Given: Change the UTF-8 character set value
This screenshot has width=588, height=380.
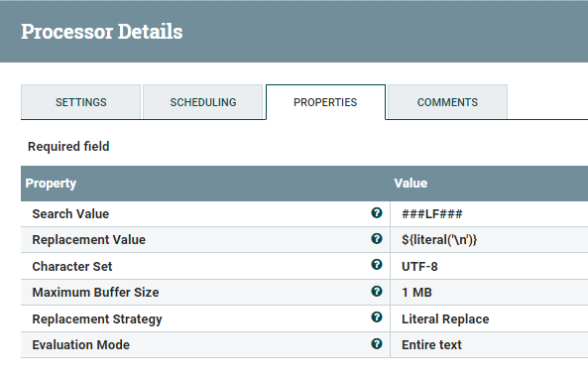Looking at the screenshot, I should 489,266.
